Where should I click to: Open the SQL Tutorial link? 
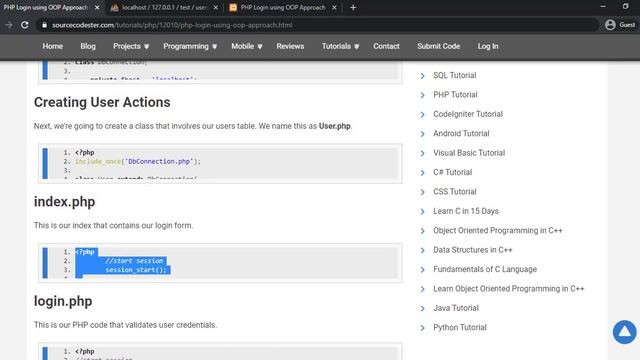[455, 75]
